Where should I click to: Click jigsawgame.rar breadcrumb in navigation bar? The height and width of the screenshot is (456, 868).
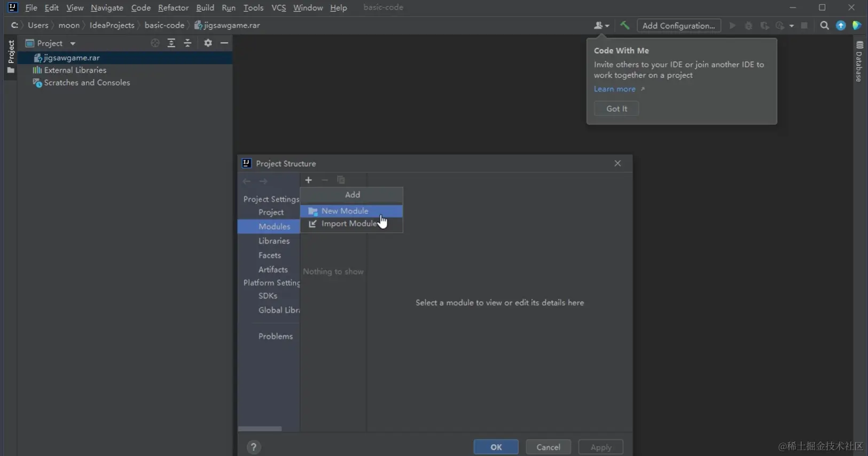(227, 25)
